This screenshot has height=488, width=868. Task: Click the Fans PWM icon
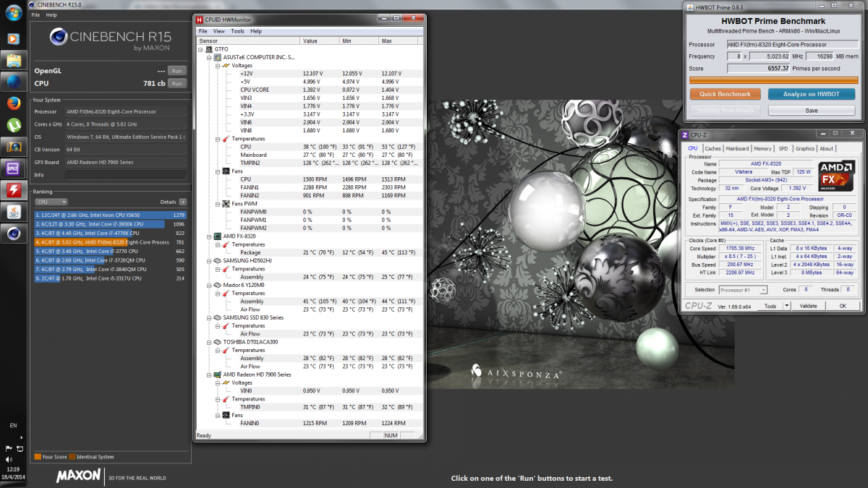pos(225,204)
